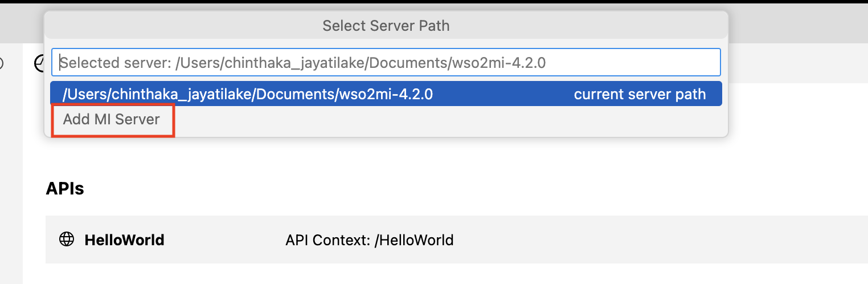Click the 'current server path' label

click(639, 94)
